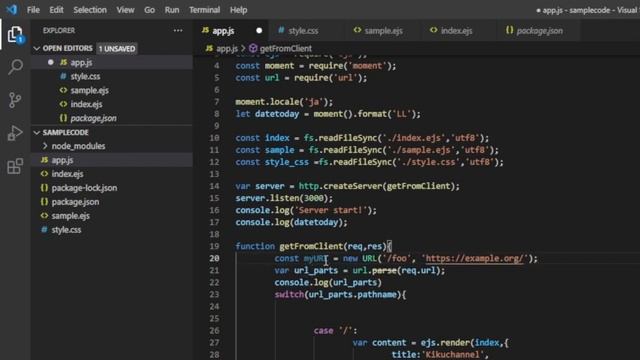This screenshot has height=360, width=640.
Task: Click 'console.log(datetoday);' on line 17
Action: (x=291, y=222)
